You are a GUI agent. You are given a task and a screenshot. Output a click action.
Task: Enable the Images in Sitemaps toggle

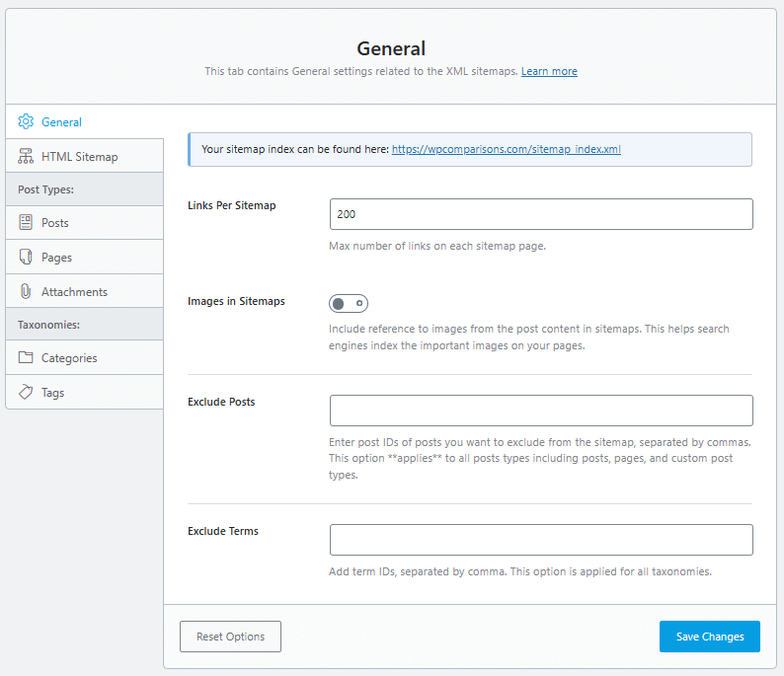coord(349,303)
